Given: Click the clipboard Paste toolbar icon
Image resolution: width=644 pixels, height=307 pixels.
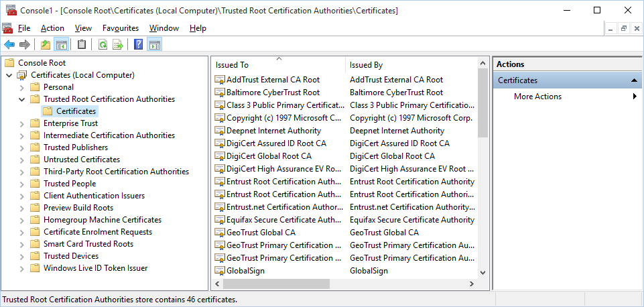Looking at the screenshot, I should point(82,45).
